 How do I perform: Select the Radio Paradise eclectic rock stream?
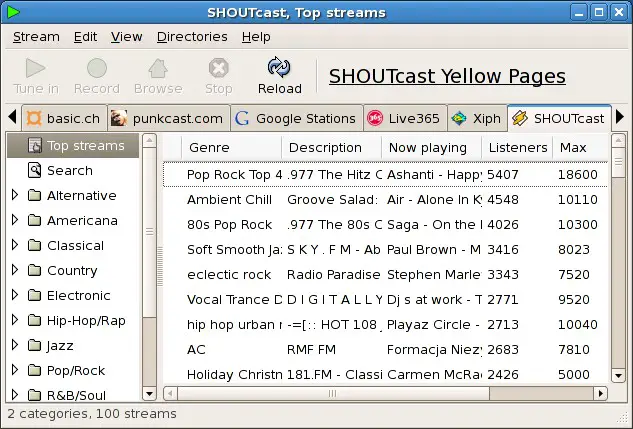[x=386, y=275]
